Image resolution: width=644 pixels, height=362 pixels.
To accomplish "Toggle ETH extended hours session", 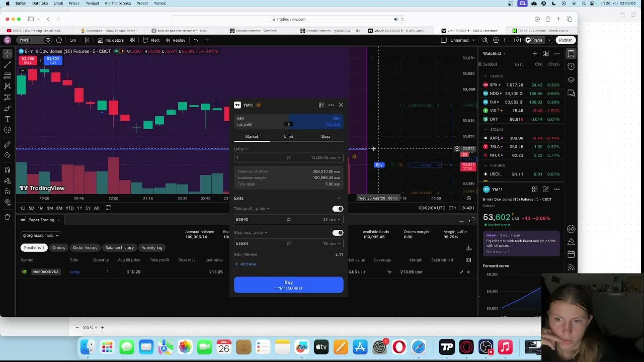I will (452, 208).
